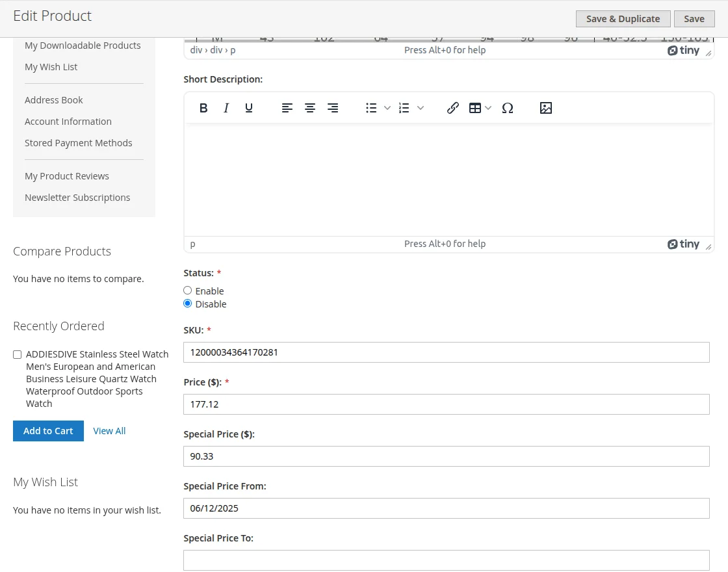The height and width of the screenshot is (572, 728).
Task: Navigate to My Product Reviews
Action: [67, 175]
